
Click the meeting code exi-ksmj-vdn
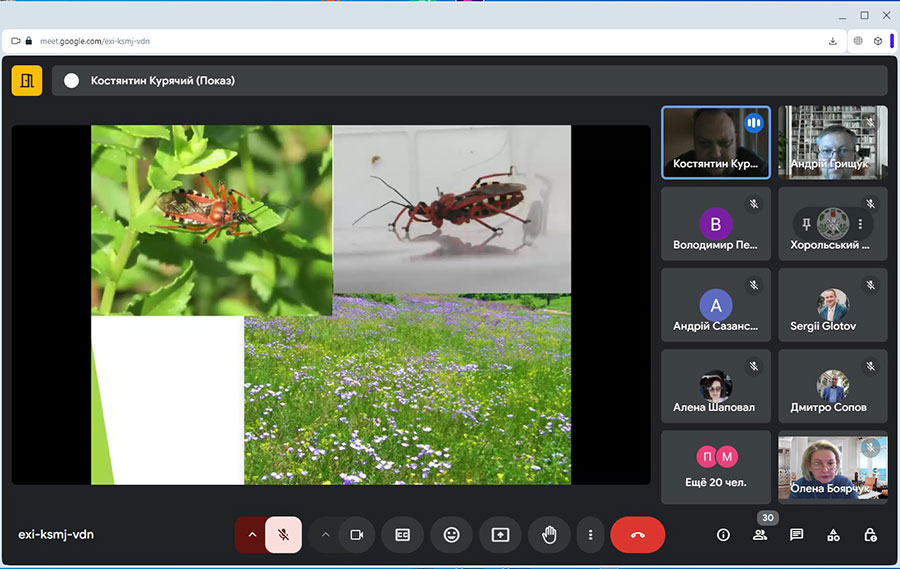pyautogui.click(x=56, y=535)
